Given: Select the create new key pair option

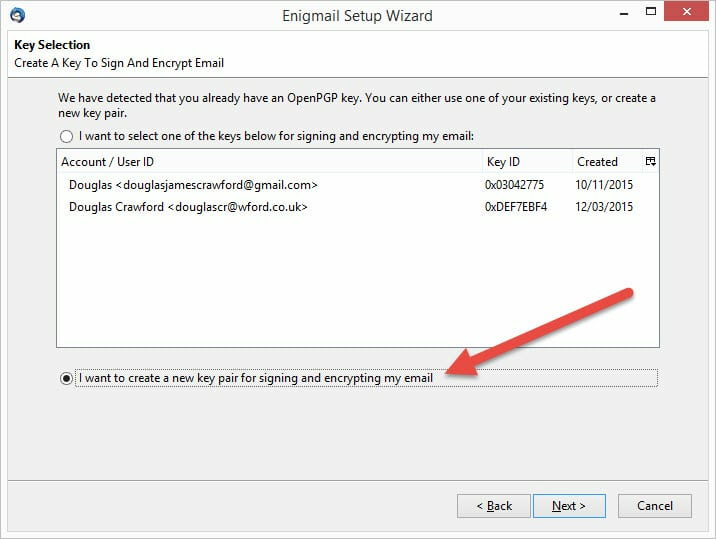Looking at the screenshot, I should point(66,378).
